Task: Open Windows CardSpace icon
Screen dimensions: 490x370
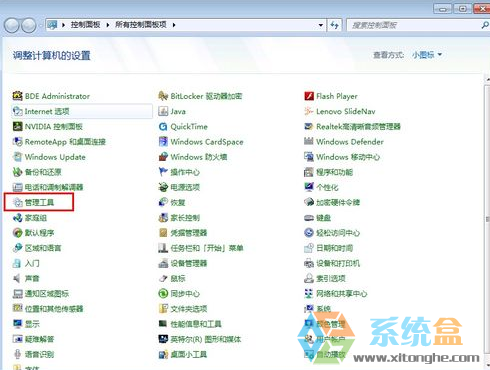Action: tap(163, 142)
